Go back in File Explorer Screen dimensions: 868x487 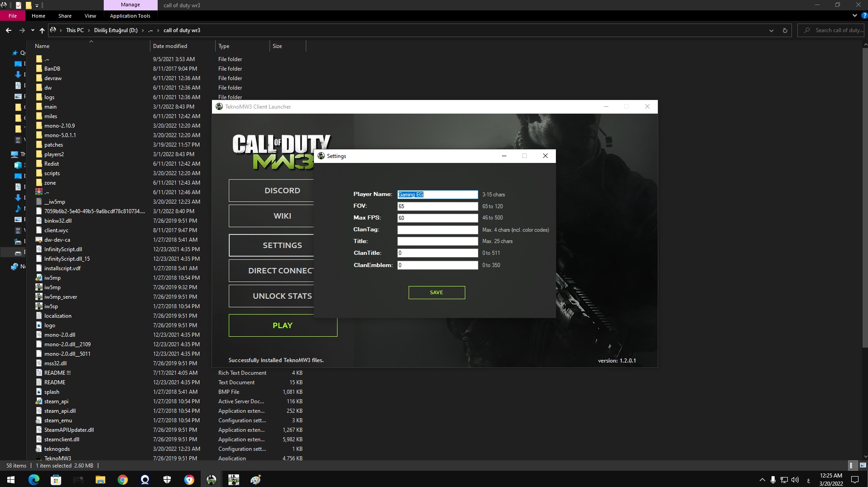coord(9,30)
